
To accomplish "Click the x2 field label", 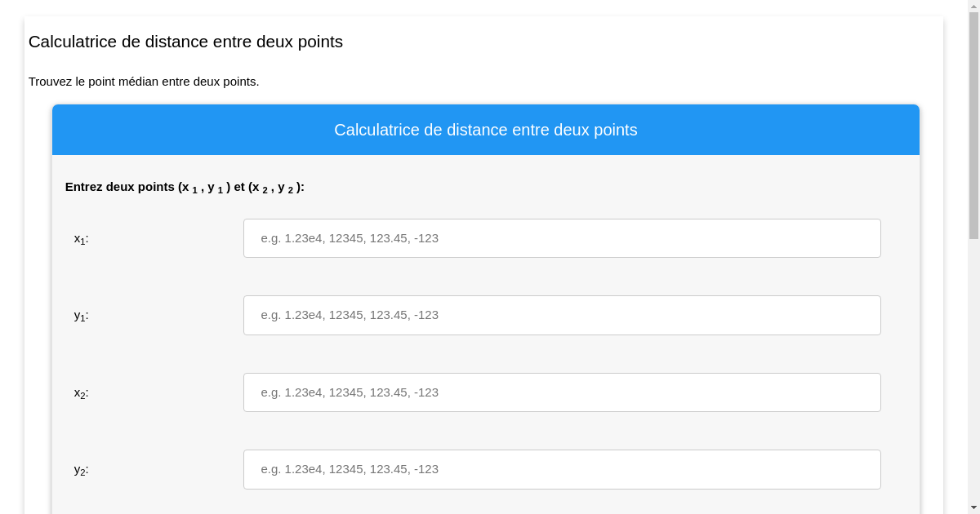I will (x=79, y=392).
